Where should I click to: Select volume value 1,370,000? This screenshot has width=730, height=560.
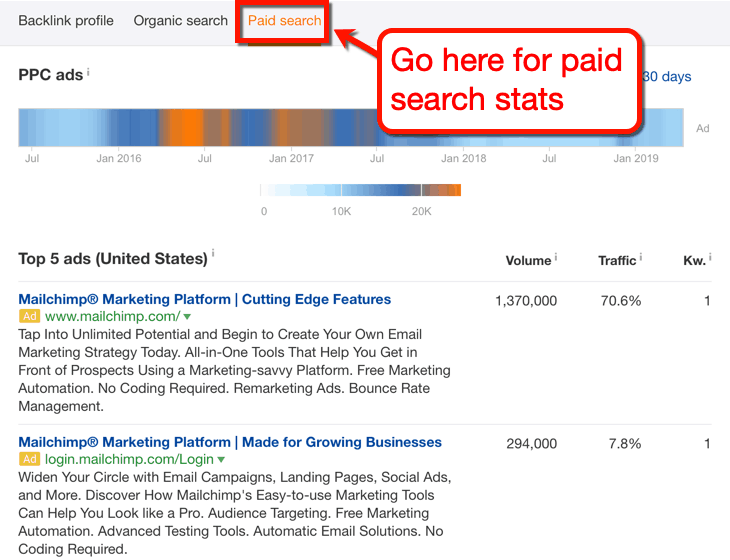[x=526, y=301]
